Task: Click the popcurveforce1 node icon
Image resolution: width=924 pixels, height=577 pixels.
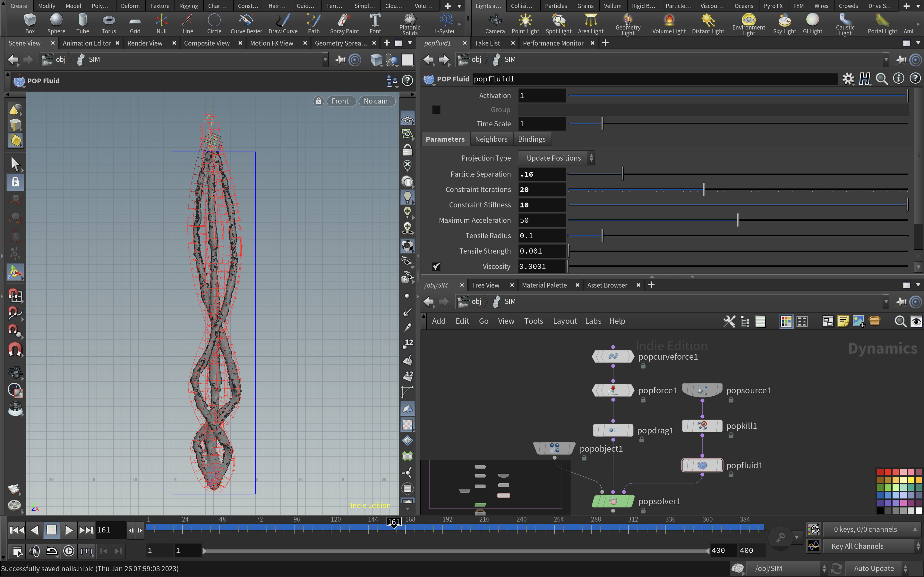Action: tap(613, 356)
